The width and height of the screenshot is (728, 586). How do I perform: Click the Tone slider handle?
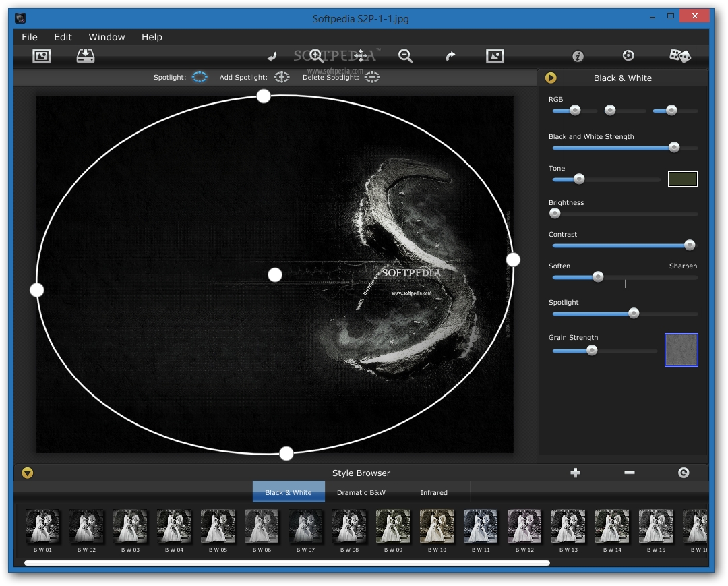click(579, 179)
